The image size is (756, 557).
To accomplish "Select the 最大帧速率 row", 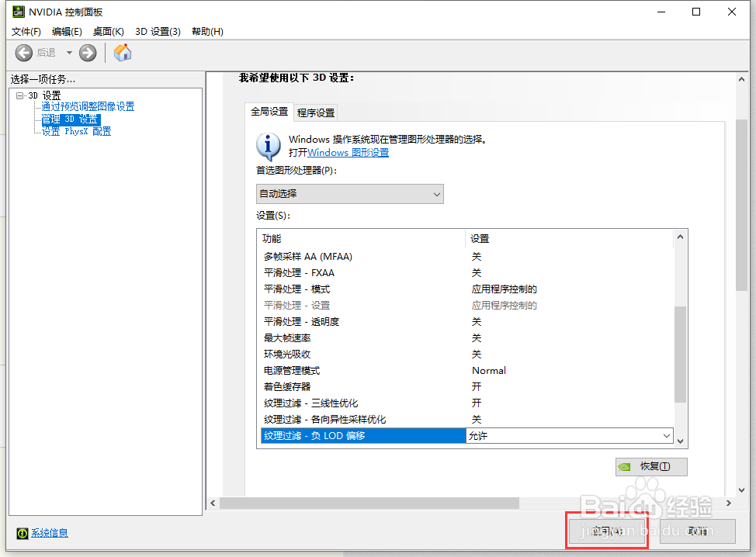I will tap(466, 337).
